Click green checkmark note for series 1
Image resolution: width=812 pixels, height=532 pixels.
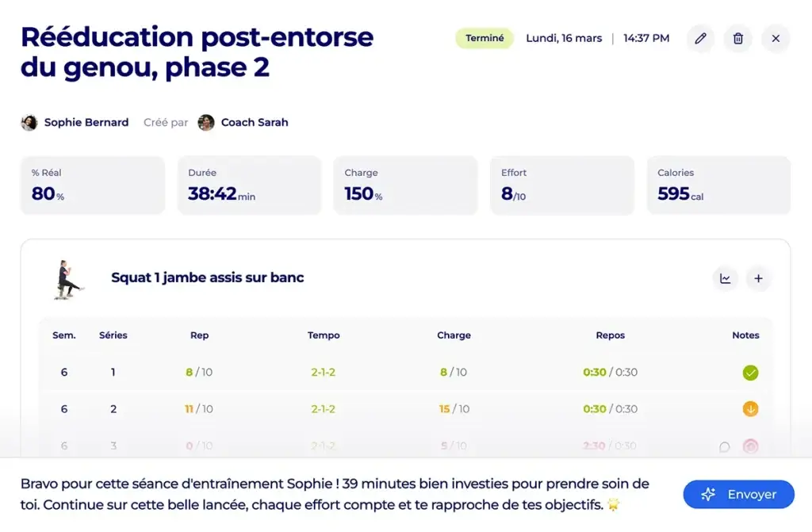coord(750,373)
